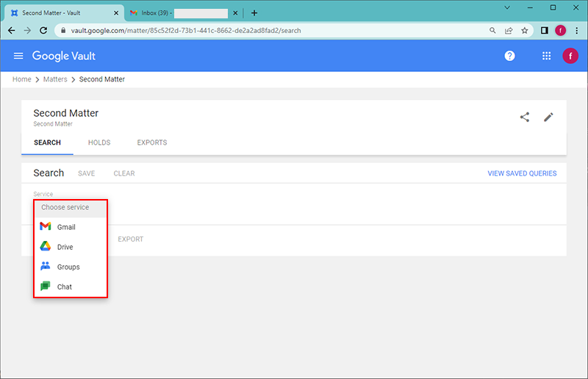The width and height of the screenshot is (588, 379).
Task: Open Chrome three-dot menu
Action: point(576,30)
